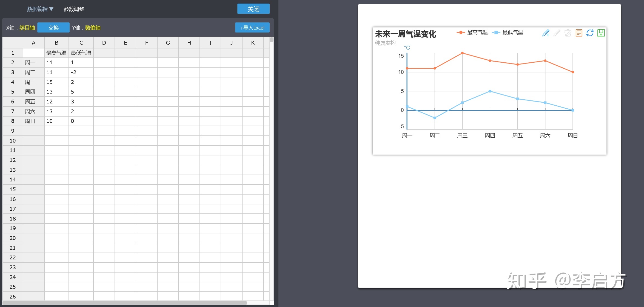Screen dimensions: 644x307
Task: Click the vertical scrollbar thumb of spreadsheet
Action: [271, 40]
